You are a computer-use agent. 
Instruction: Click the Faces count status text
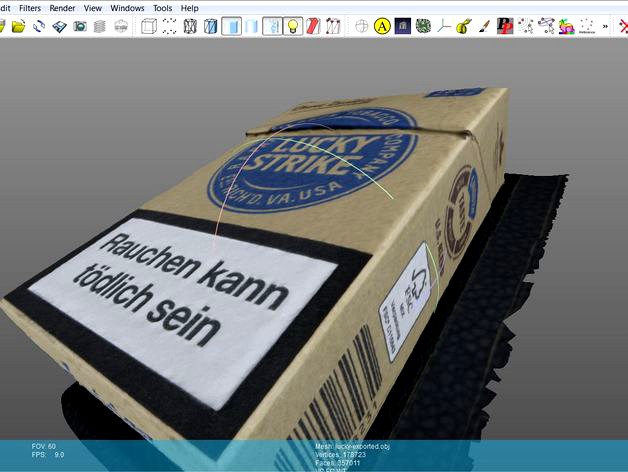click(x=338, y=463)
